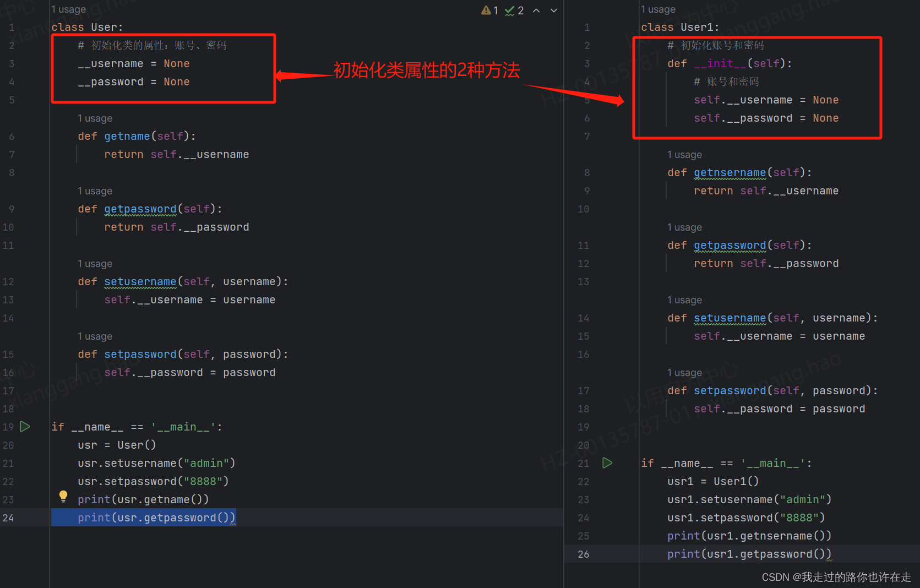Click '__username = None' class attribute line

(134, 64)
